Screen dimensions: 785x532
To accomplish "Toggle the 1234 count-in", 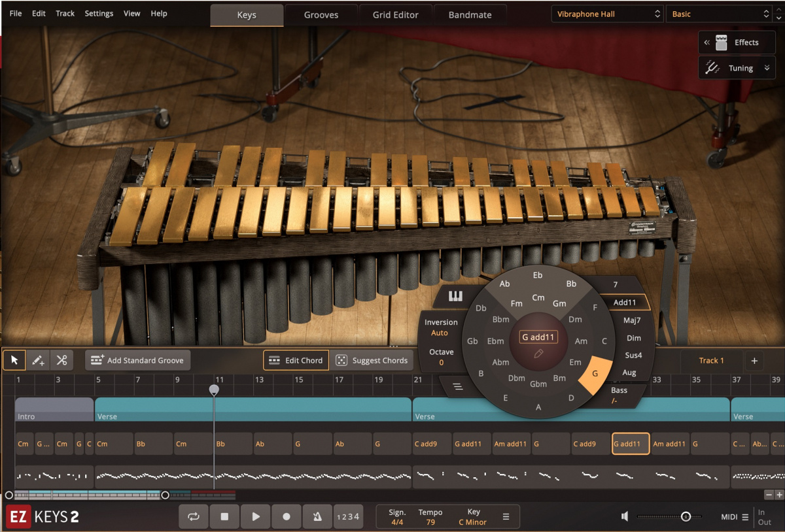I will click(348, 516).
